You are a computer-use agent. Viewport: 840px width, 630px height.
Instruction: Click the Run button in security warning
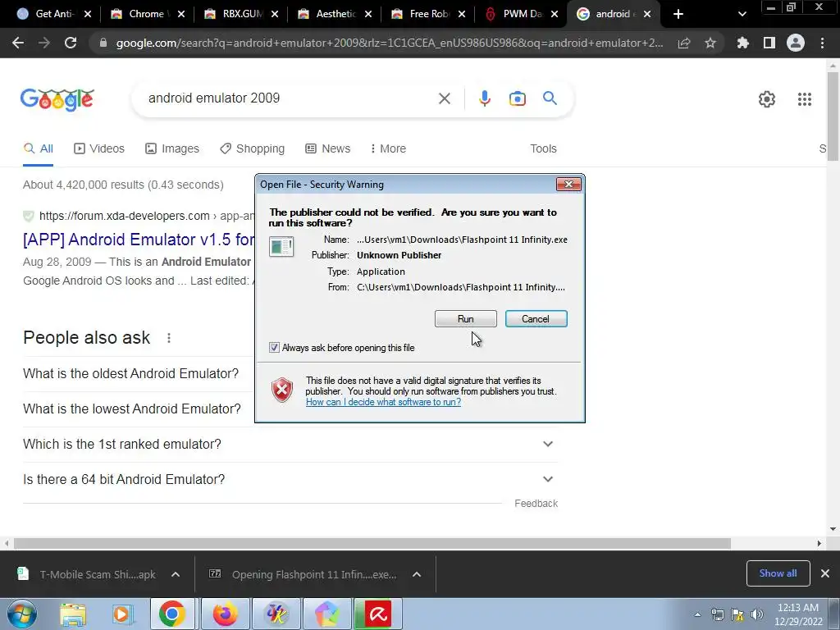tap(466, 319)
